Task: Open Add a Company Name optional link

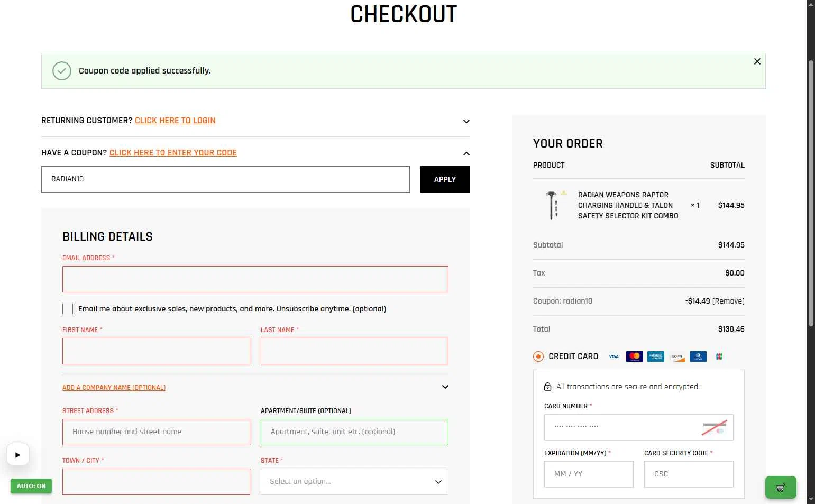Action: (x=114, y=388)
